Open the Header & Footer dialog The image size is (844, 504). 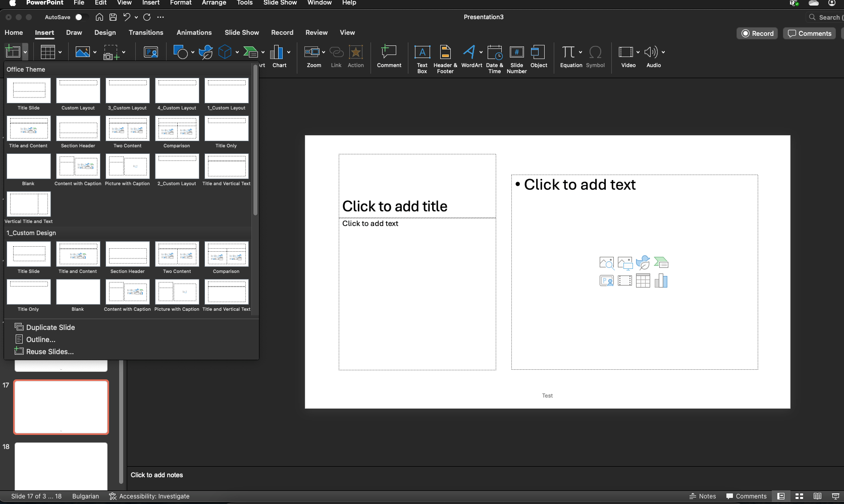(445, 58)
